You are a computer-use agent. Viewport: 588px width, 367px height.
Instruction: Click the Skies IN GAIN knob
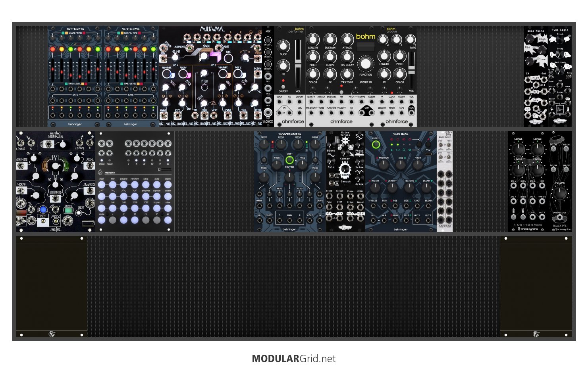pyautogui.click(x=375, y=188)
